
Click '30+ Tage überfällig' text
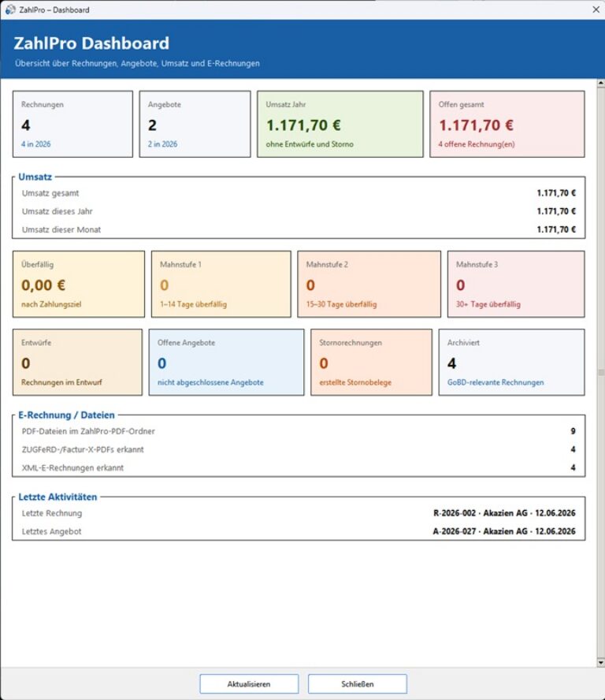tap(488, 304)
